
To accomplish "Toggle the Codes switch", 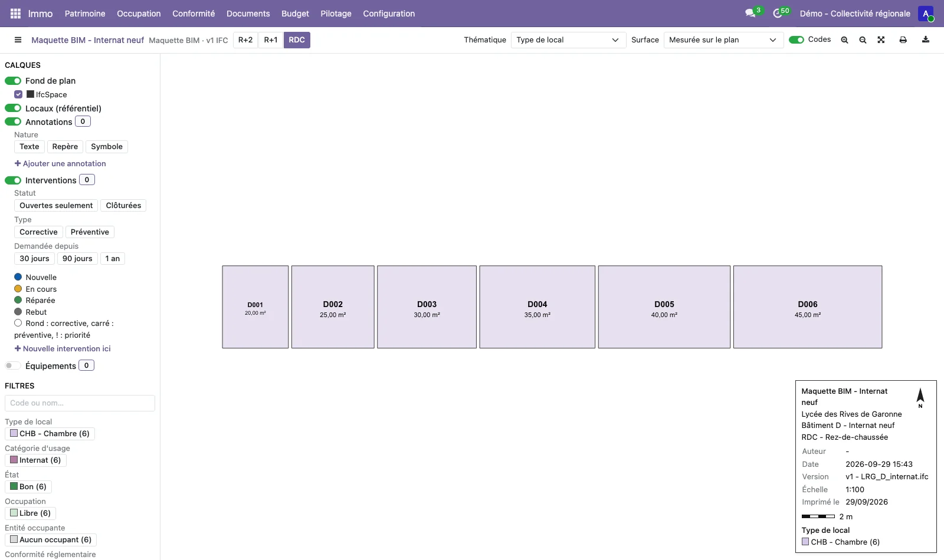I will (x=796, y=40).
